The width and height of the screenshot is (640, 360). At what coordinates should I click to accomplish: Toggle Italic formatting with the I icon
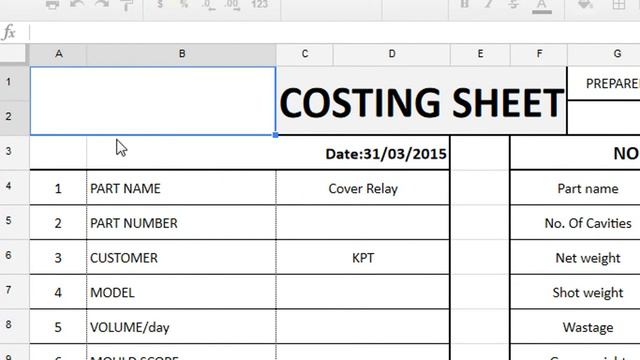(x=489, y=4)
